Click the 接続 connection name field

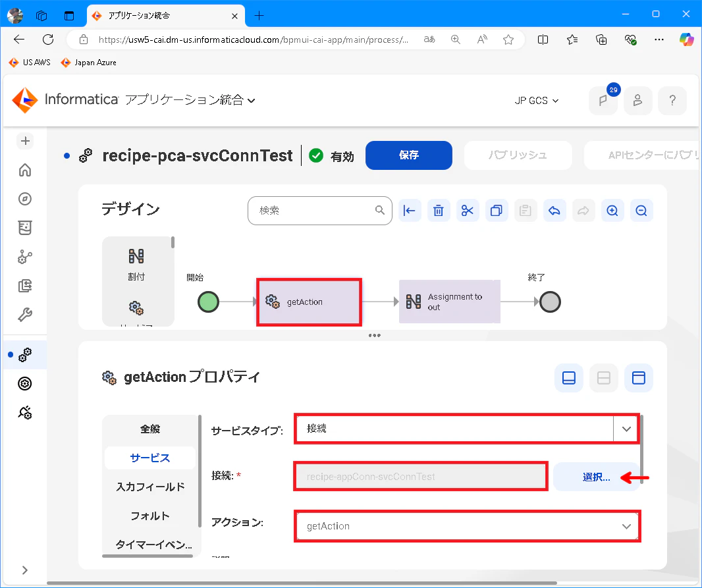pyautogui.click(x=420, y=477)
